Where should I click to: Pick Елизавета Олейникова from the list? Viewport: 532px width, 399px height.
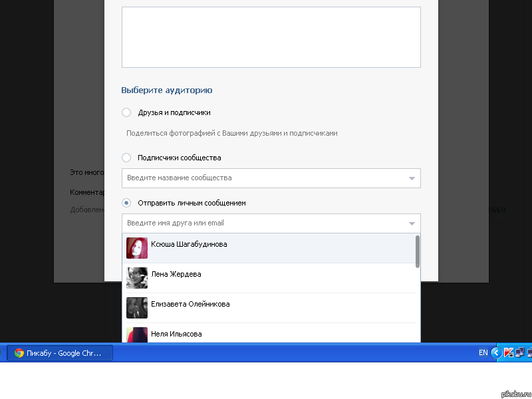point(190,304)
